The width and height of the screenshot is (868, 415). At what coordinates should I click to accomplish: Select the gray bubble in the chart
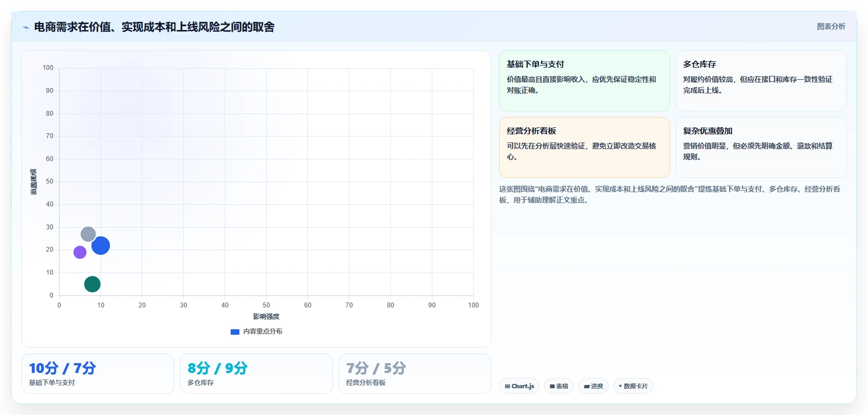88,234
